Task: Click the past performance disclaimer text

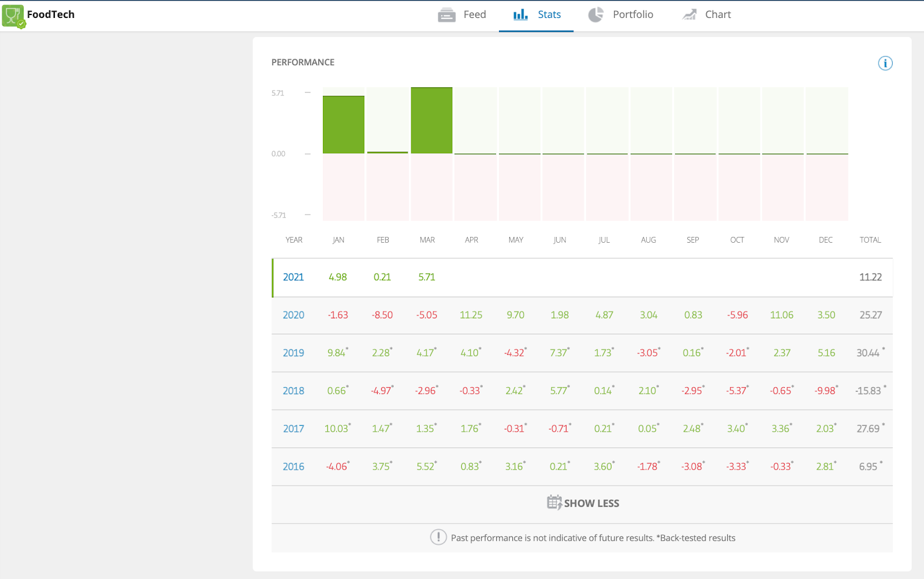Action: click(593, 538)
